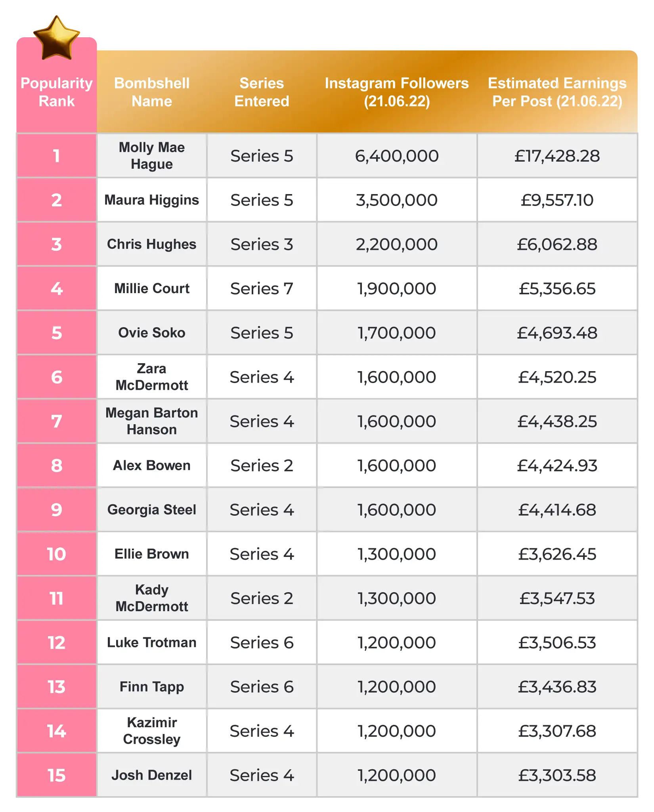Image resolution: width=654 pixels, height=812 pixels.
Task: Select the rank 5 cell
Action: (57, 333)
